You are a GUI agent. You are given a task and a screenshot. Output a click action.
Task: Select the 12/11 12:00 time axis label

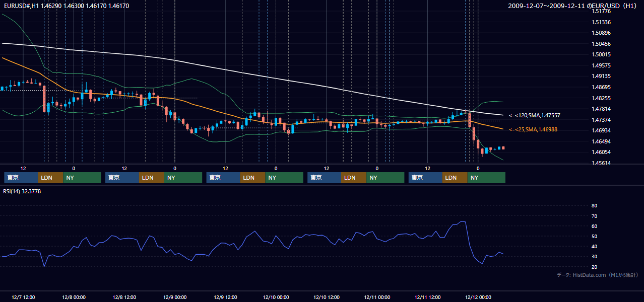coord(427,297)
